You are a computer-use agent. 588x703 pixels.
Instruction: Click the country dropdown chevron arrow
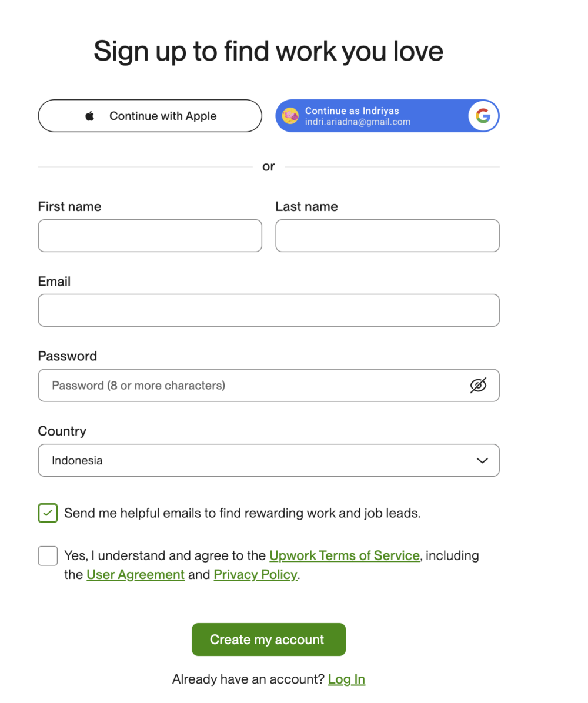pyautogui.click(x=482, y=460)
